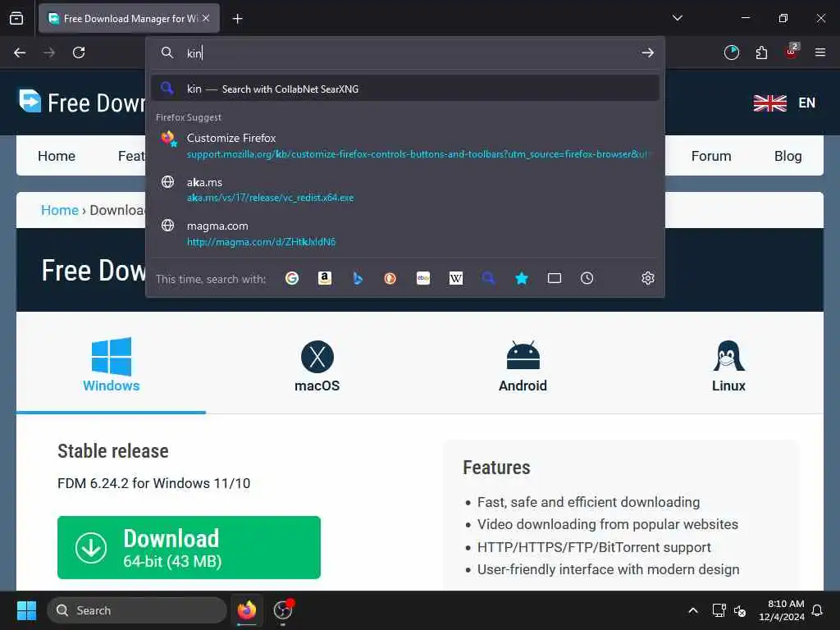
Task: Open network status tray icon
Action: [x=719, y=610]
